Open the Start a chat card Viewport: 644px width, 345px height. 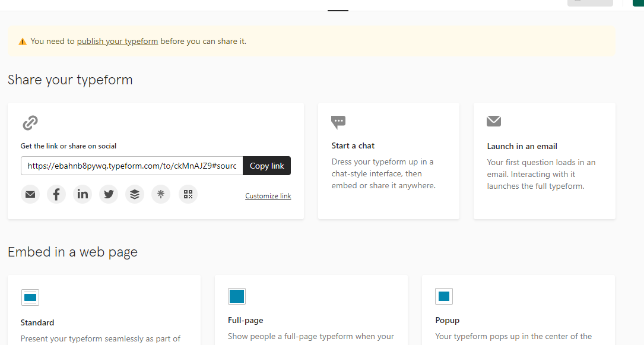(x=388, y=160)
